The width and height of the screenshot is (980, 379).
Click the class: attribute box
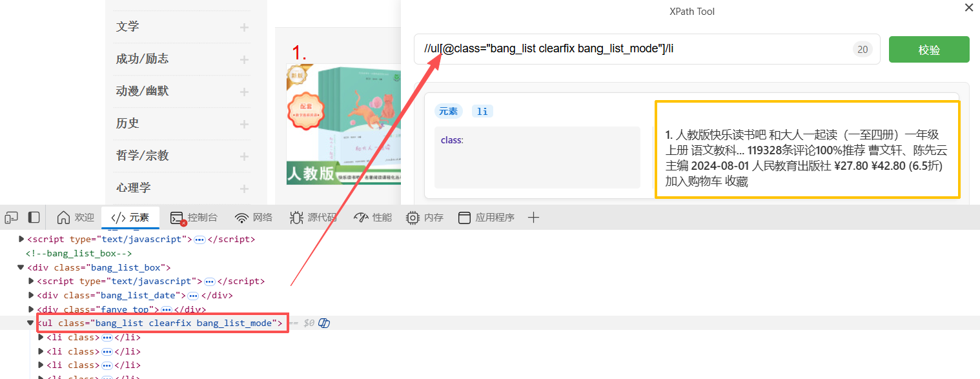coord(537,158)
